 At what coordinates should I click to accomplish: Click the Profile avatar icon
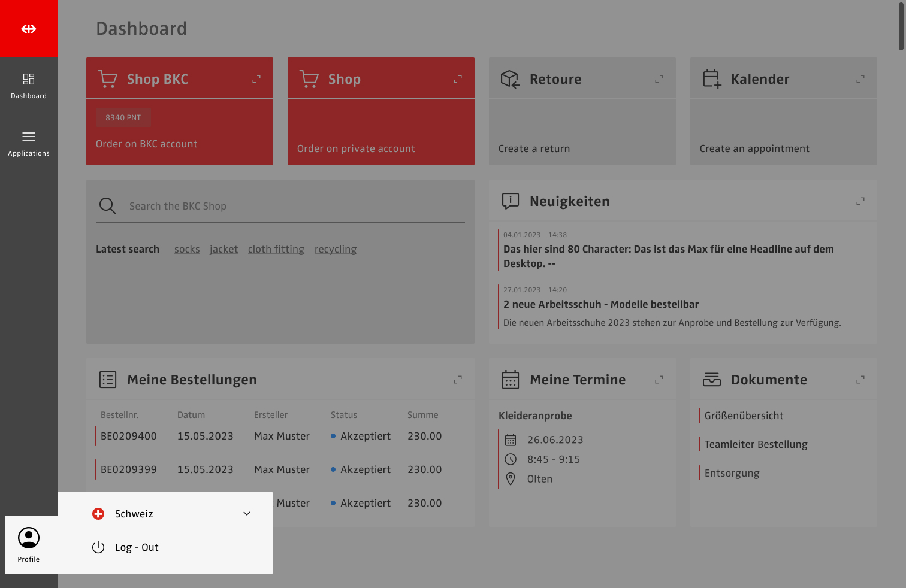pos(29,538)
